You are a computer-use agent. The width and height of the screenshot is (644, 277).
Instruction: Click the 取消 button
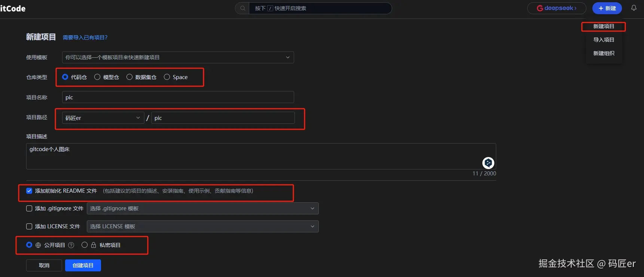[44, 265]
